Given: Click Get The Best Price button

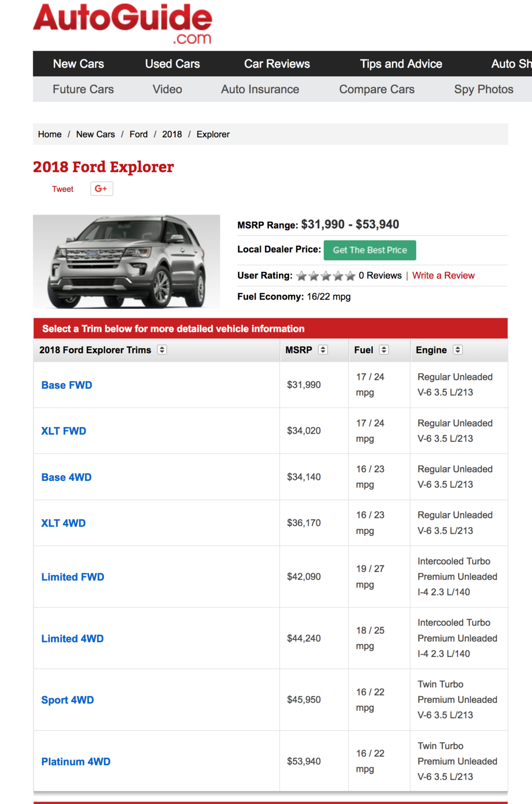Looking at the screenshot, I should pos(370,250).
